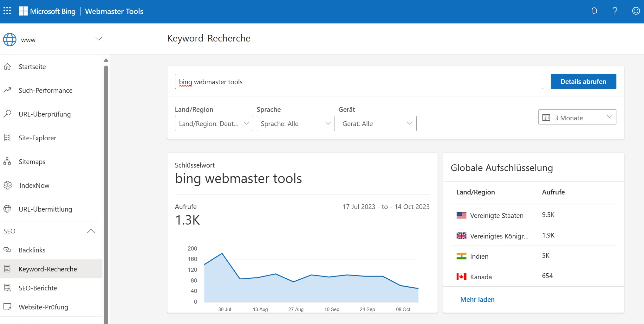644x324 pixels.
Task: Click the Vereinigte Staaten row text
Action: (x=497, y=215)
